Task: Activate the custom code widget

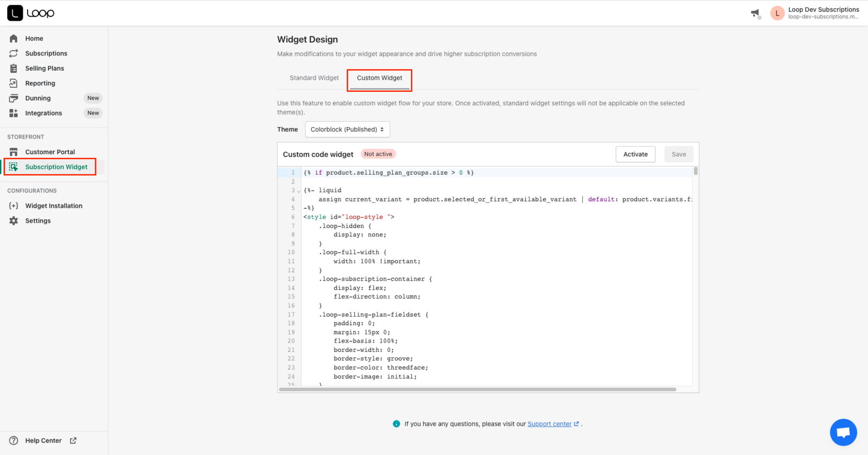Action: [x=635, y=154]
